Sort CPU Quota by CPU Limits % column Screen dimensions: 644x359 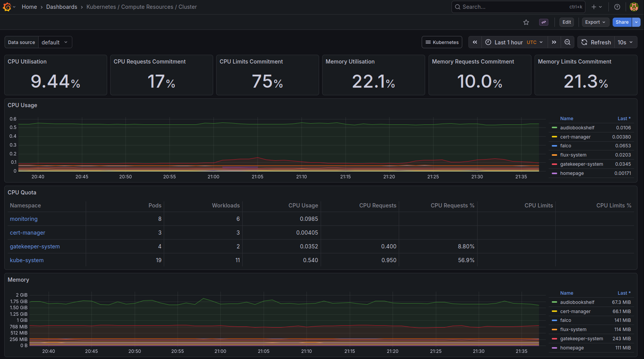pos(614,206)
